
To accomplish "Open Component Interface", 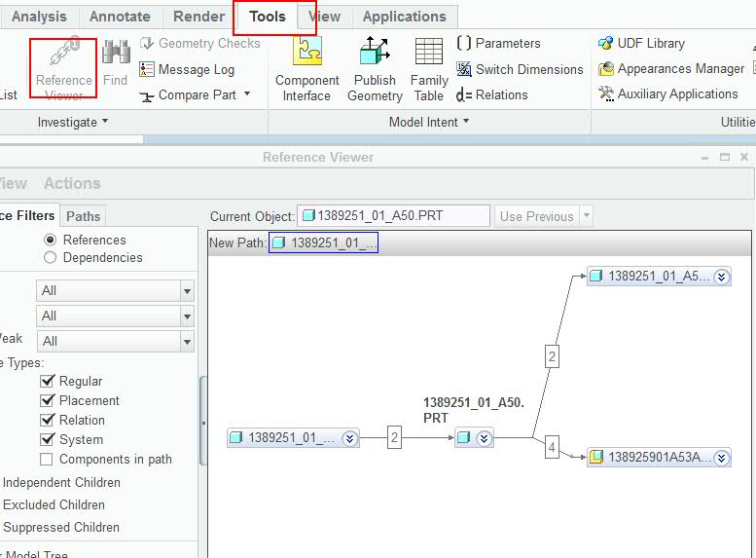I will point(307,68).
